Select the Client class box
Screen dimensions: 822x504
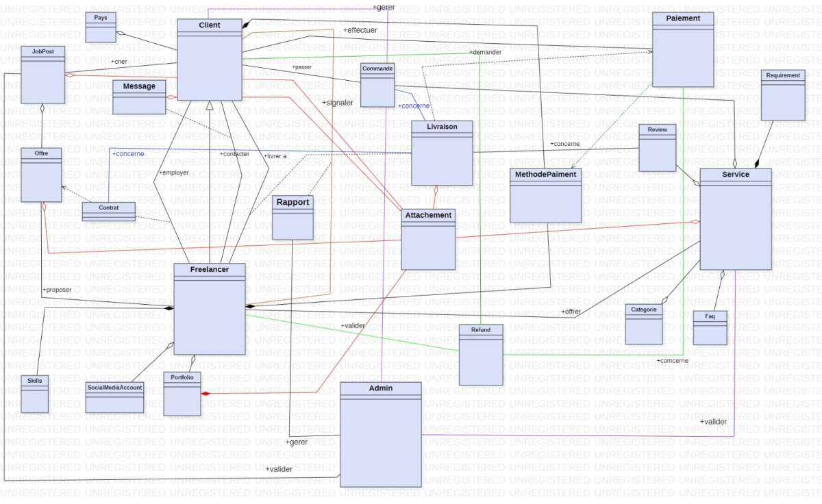[210, 60]
